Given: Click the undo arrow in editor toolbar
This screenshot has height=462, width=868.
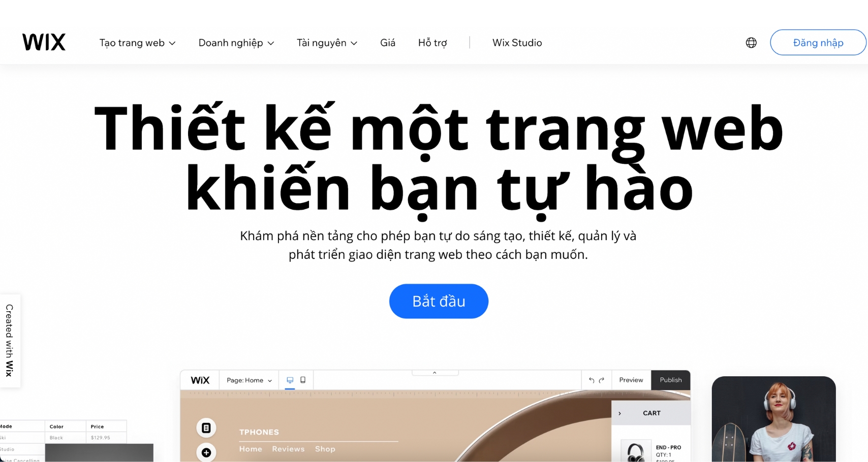Looking at the screenshot, I should [x=591, y=380].
